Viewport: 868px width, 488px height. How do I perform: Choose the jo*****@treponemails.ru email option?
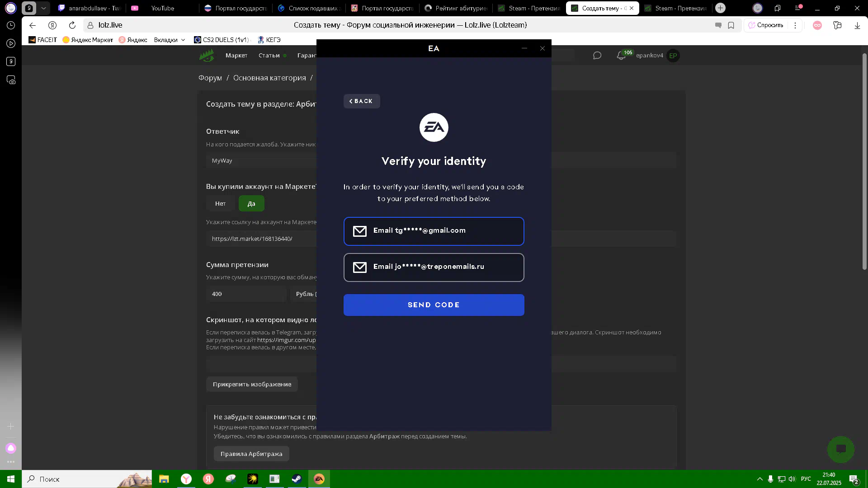click(x=434, y=267)
